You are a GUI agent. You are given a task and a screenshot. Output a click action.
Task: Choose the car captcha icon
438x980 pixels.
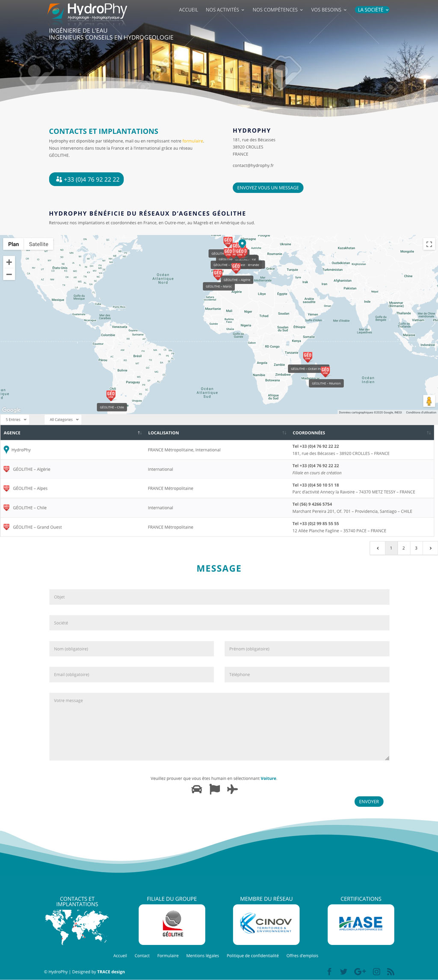point(197,789)
